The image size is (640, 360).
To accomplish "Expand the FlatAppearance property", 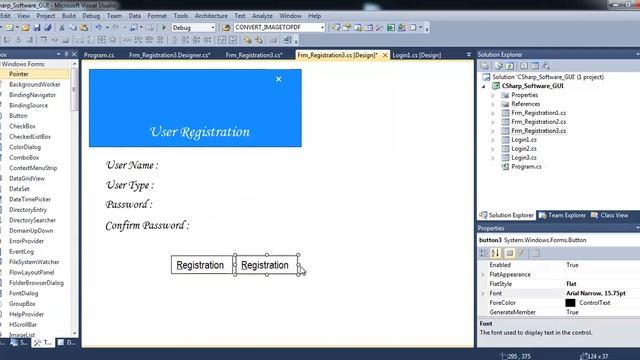I will coord(483,275).
